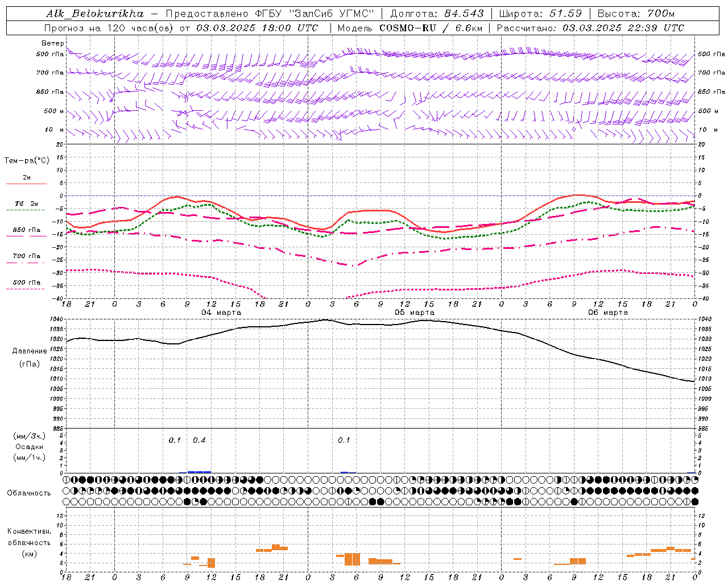Select the Давление pressure panel label
Screen dimensions: 728x582
click(30, 351)
